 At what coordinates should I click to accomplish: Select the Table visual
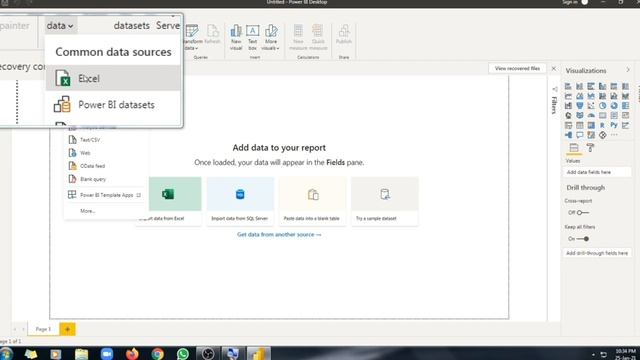click(x=580, y=125)
